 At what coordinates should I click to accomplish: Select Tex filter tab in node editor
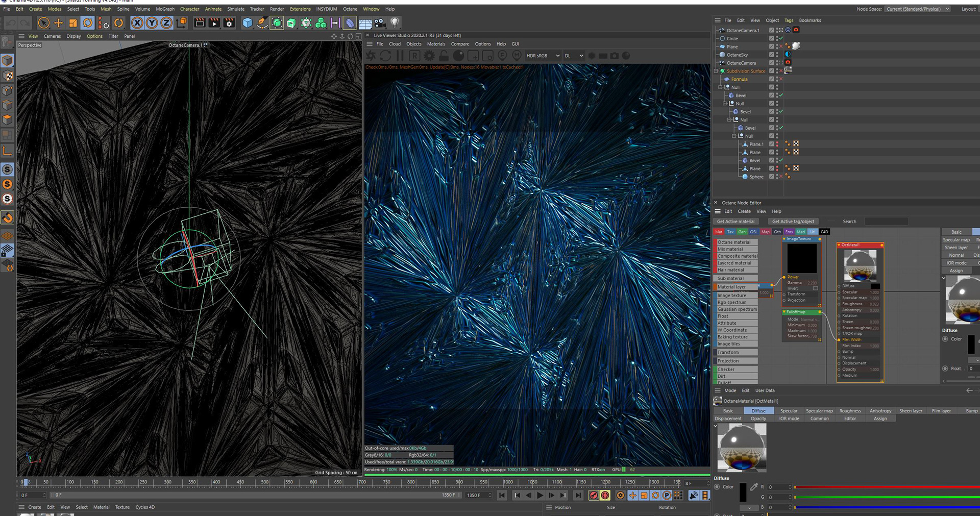pos(730,232)
